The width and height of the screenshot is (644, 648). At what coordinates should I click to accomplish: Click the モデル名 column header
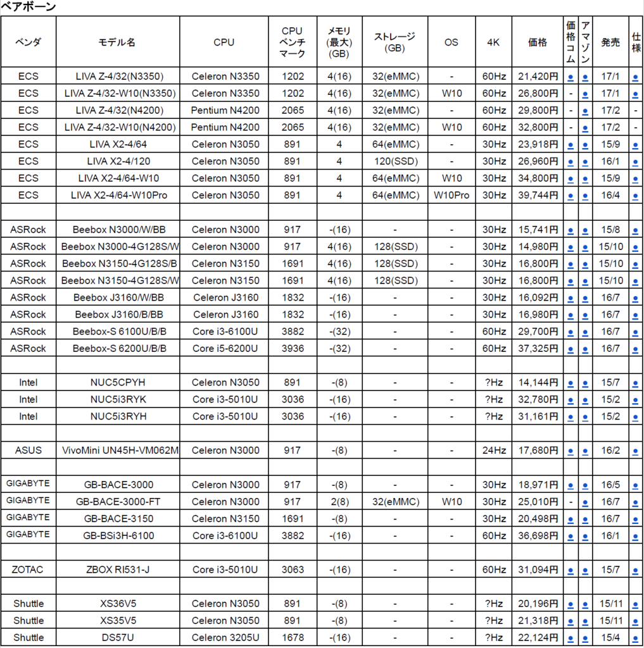[117, 42]
